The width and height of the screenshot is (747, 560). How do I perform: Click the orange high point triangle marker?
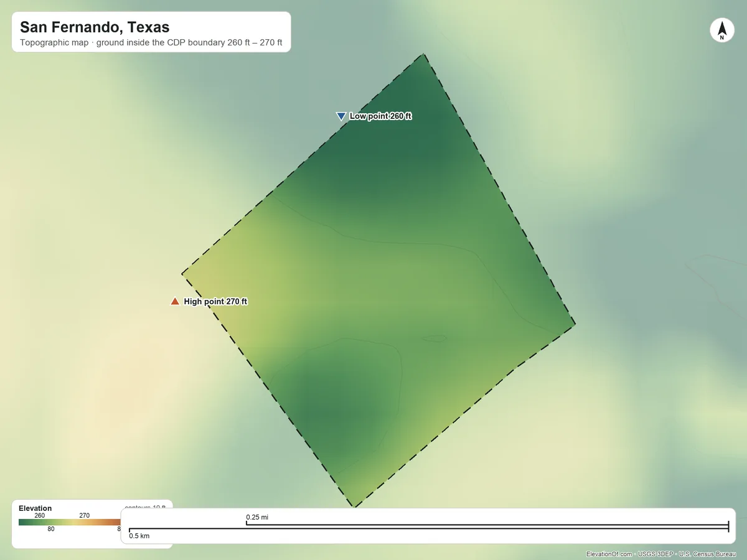tap(175, 301)
